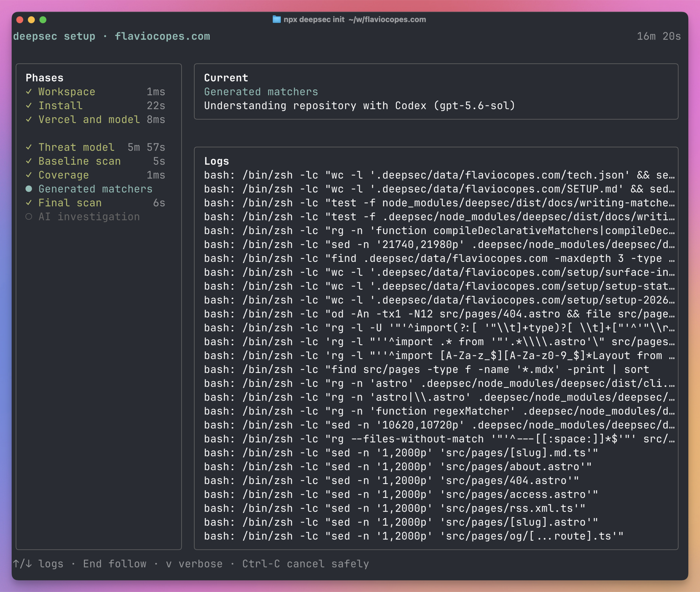Click the folder icon in the title bar
The height and width of the screenshot is (592, 700).
coord(276,19)
